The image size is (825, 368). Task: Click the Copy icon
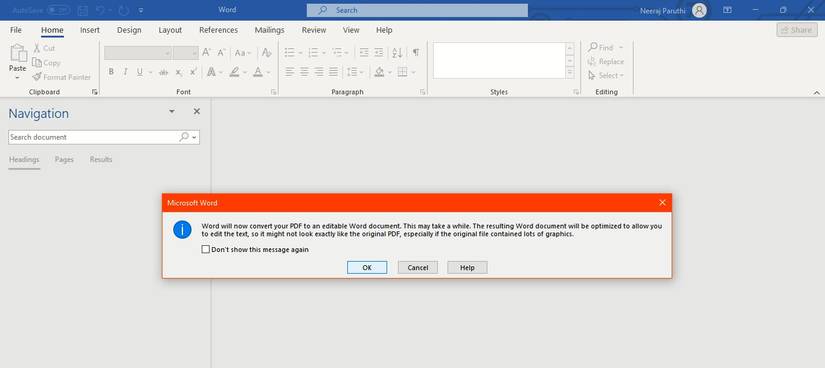[37, 63]
